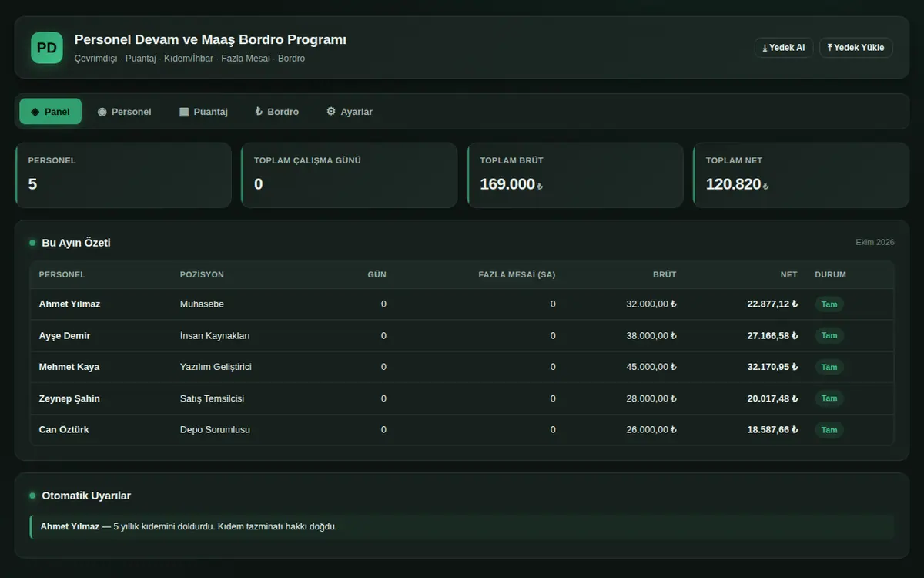Click the gear icon beside Ayarlar
Image resolution: width=924 pixels, height=578 pixels.
pyautogui.click(x=331, y=112)
